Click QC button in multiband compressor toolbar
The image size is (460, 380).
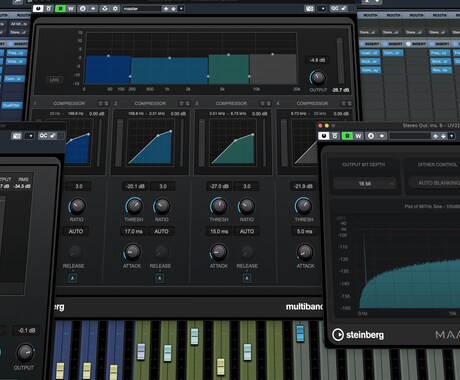coord(334,8)
